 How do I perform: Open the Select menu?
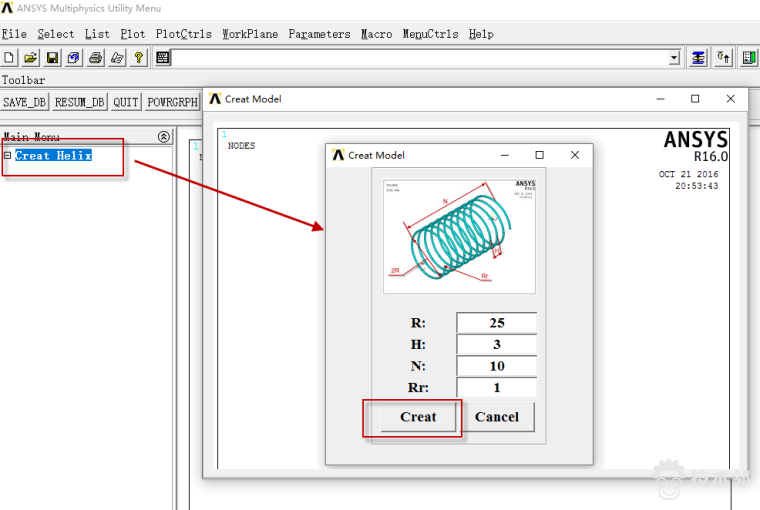tap(56, 34)
